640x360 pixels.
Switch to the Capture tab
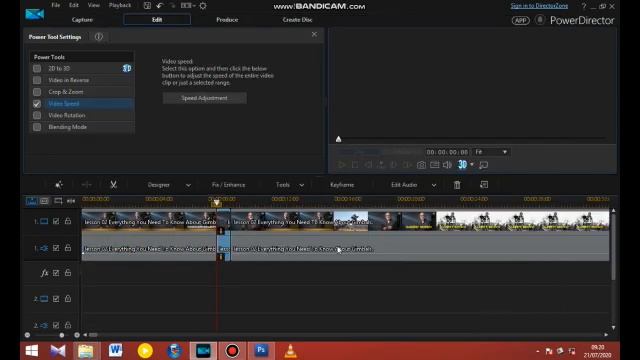tap(82, 20)
